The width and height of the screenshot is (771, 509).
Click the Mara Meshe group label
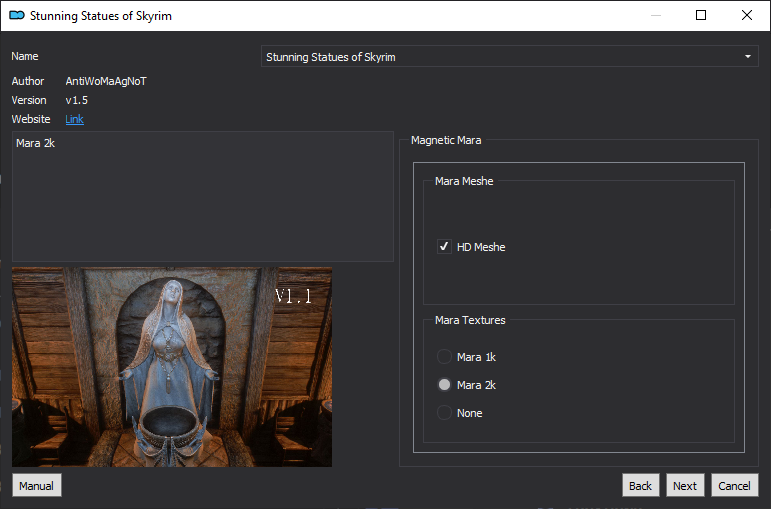coord(464,181)
